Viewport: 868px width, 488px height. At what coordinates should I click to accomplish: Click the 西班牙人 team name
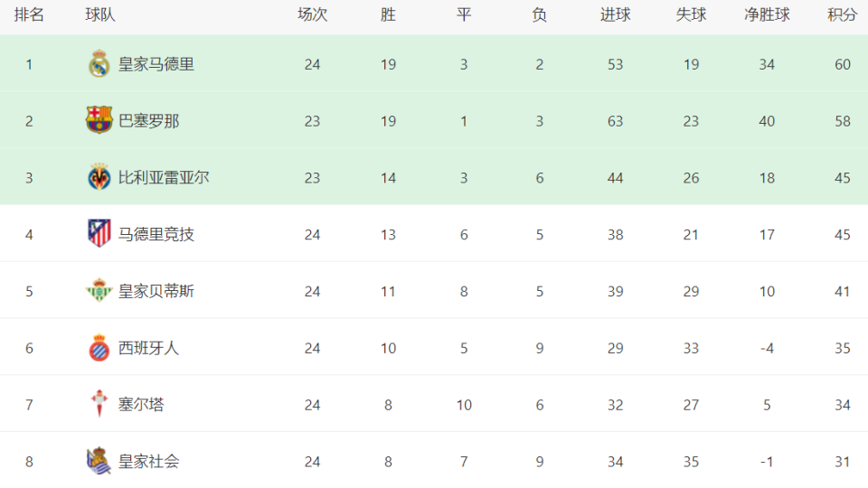148,348
